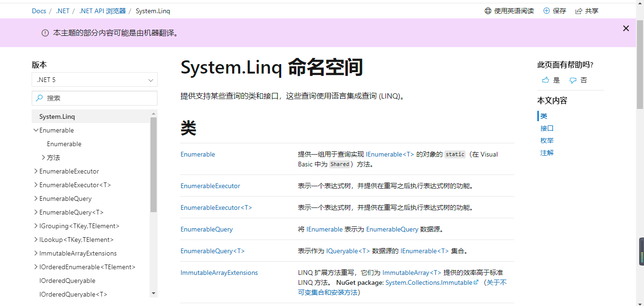Click the search magnifier icon in sidebar
Image resolution: width=644 pixels, height=306 pixels.
[39, 98]
